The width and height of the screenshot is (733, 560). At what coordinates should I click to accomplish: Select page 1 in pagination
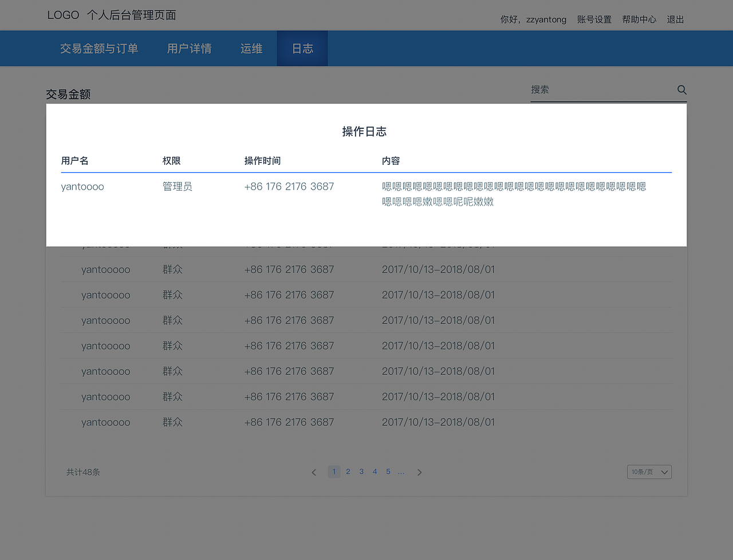334,472
